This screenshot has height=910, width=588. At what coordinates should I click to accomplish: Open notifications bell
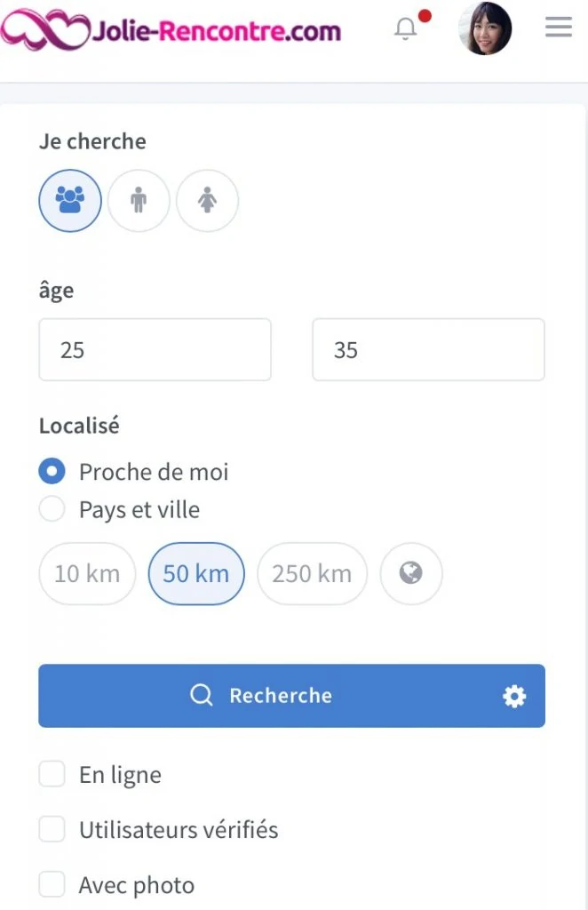click(x=406, y=28)
